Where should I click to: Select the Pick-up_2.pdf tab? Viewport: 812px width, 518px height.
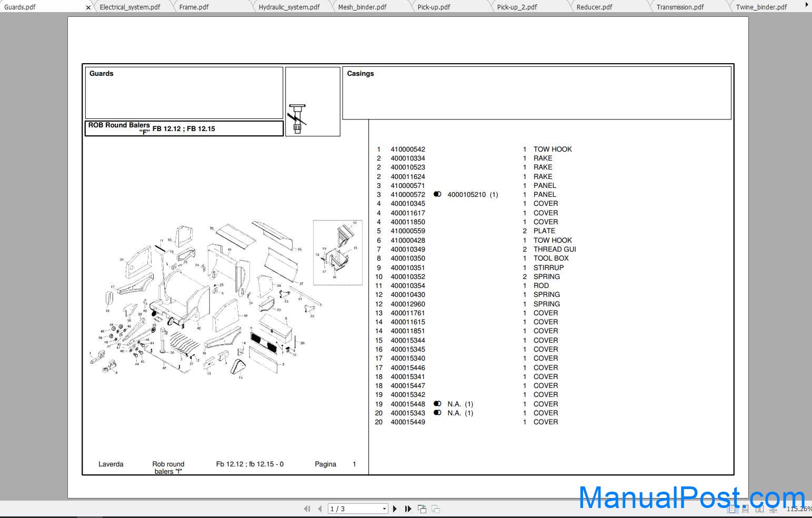tap(517, 7)
